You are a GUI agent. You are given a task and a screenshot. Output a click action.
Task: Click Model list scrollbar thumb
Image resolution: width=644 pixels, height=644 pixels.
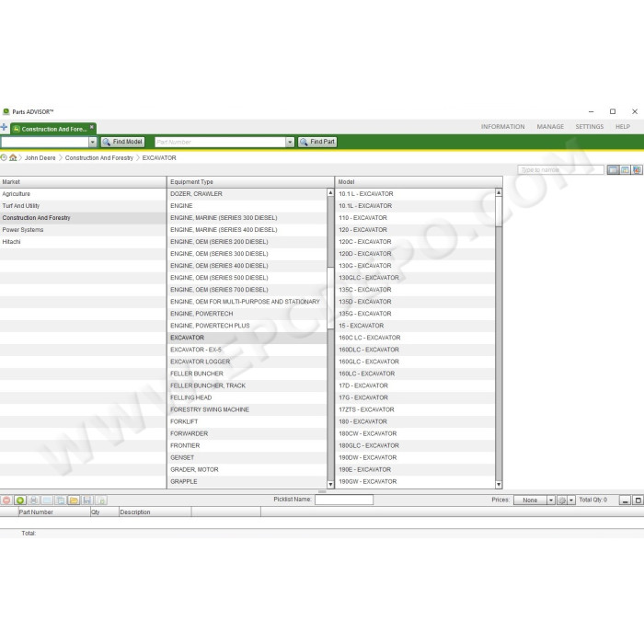click(x=499, y=212)
